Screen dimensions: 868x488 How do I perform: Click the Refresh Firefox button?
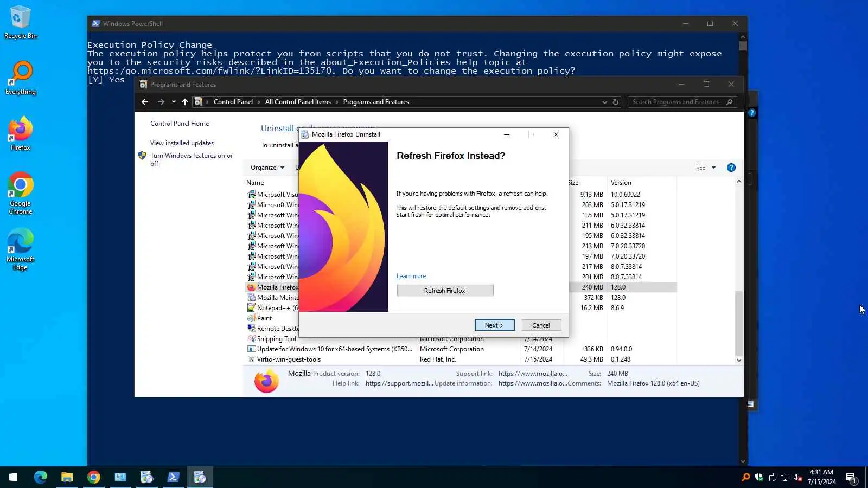point(445,291)
